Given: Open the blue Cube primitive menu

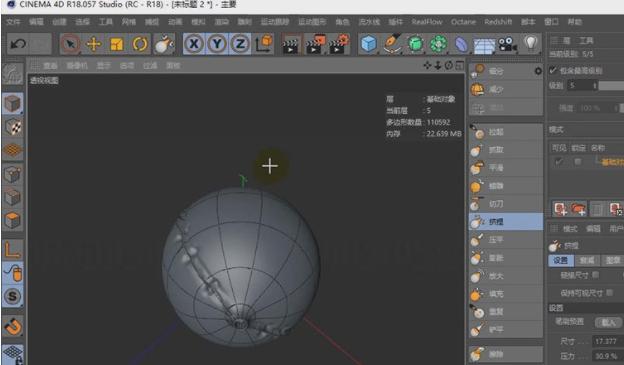Looking at the screenshot, I should [x=369, y=43].
